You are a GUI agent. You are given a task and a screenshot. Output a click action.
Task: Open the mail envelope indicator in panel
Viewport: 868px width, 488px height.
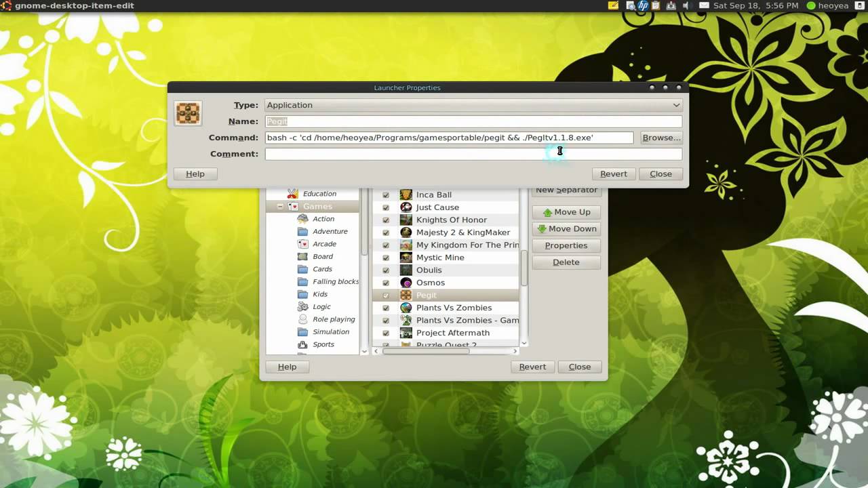704,5
